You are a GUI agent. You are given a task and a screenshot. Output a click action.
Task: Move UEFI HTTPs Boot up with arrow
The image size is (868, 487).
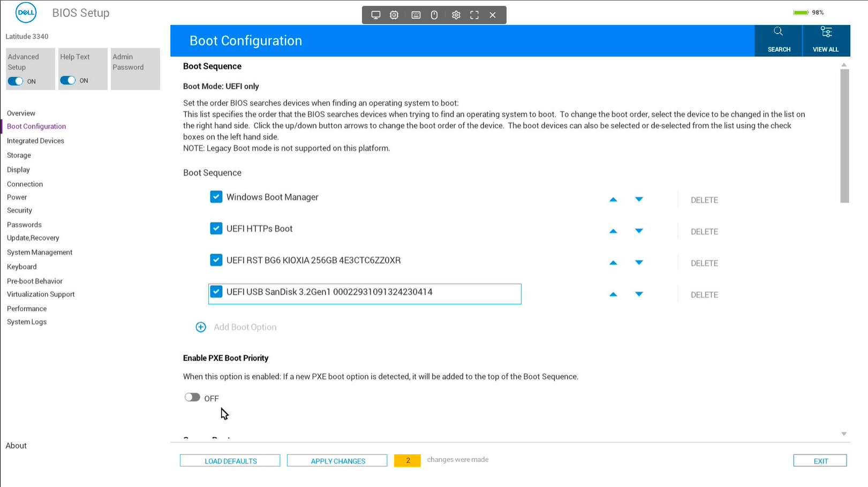point(614,231)
